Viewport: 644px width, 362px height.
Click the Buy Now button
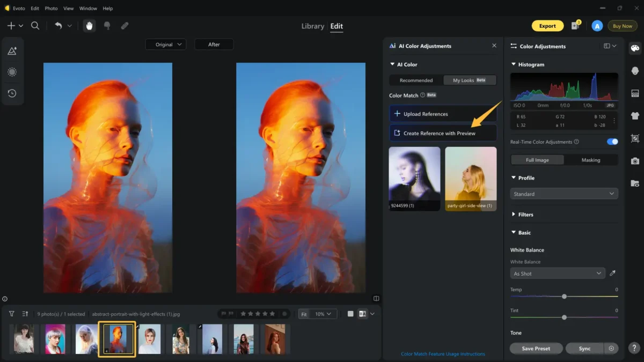pyautogui.click(x=623, y=26)
